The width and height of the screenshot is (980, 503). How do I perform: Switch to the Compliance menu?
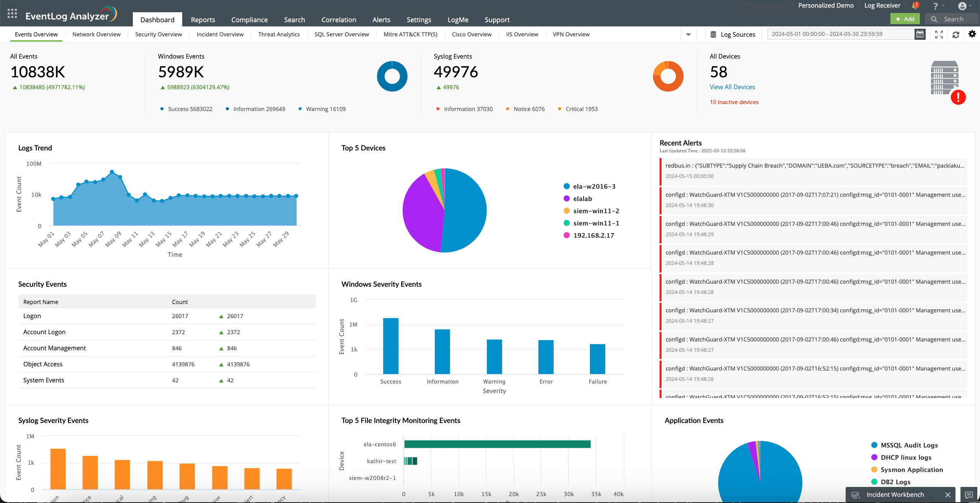(249, 20)
